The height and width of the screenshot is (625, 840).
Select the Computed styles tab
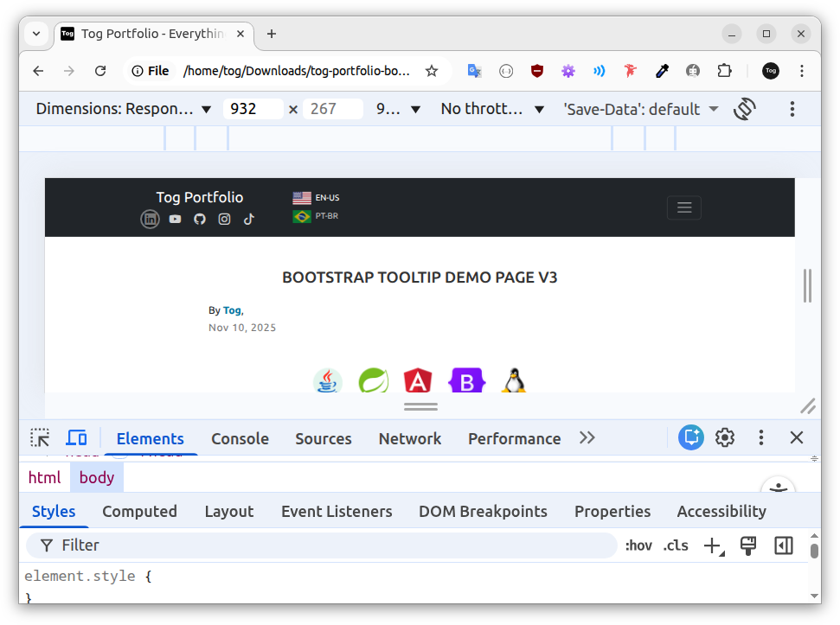(140, 512)
